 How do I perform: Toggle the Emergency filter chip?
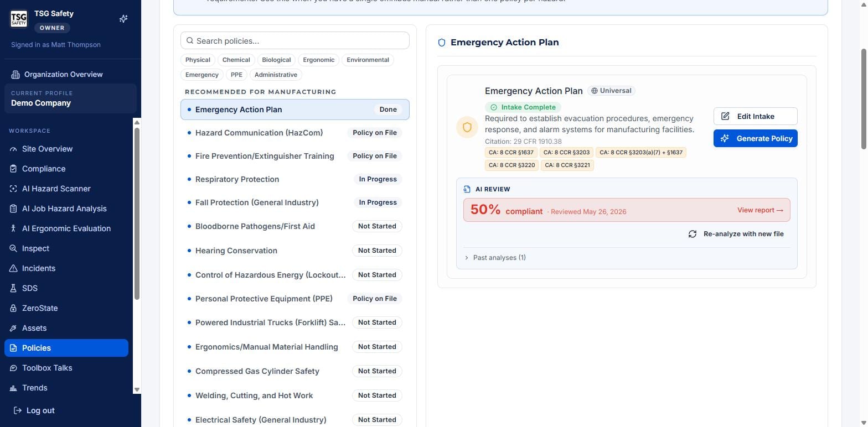(x=202, y=75)
